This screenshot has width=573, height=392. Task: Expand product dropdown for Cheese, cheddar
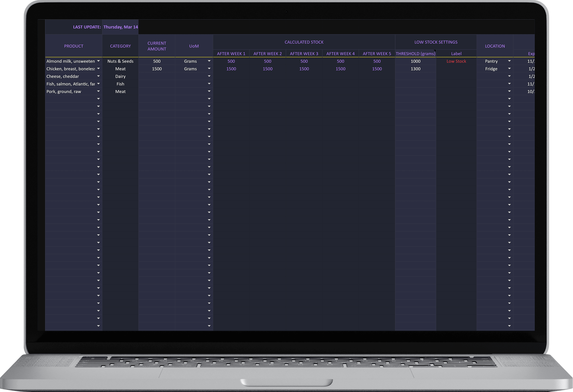click(x=98, y=76)
